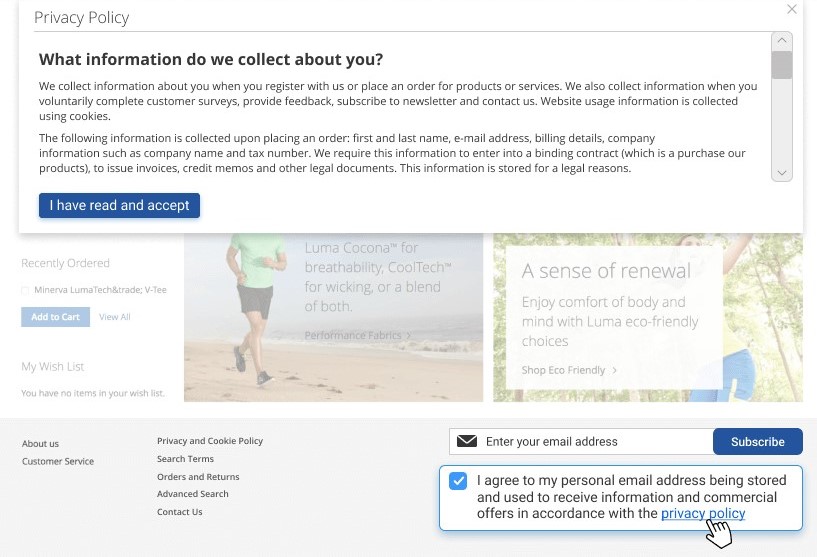Open the privacy policy link
This screenshot has height=557, width=817.
[703, 513]
